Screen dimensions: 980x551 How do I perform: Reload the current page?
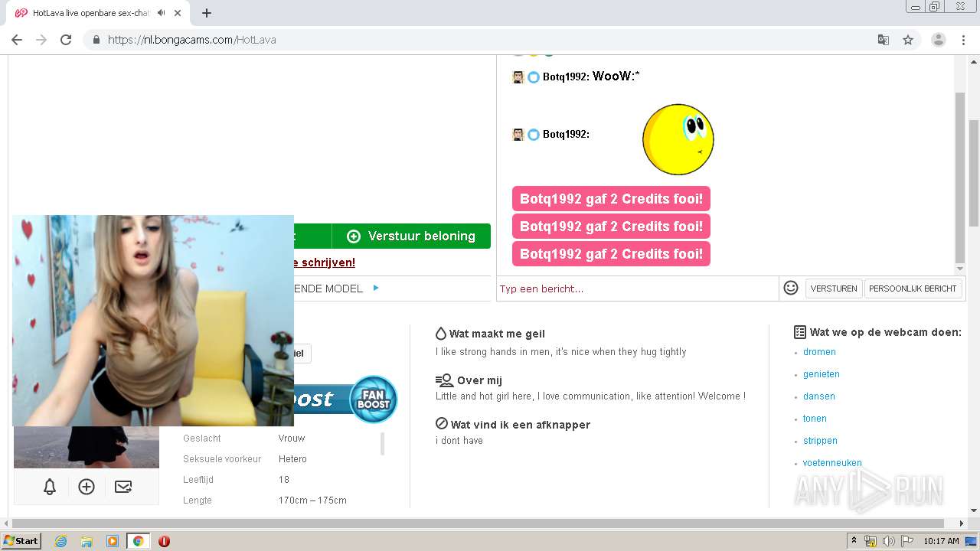66,40
